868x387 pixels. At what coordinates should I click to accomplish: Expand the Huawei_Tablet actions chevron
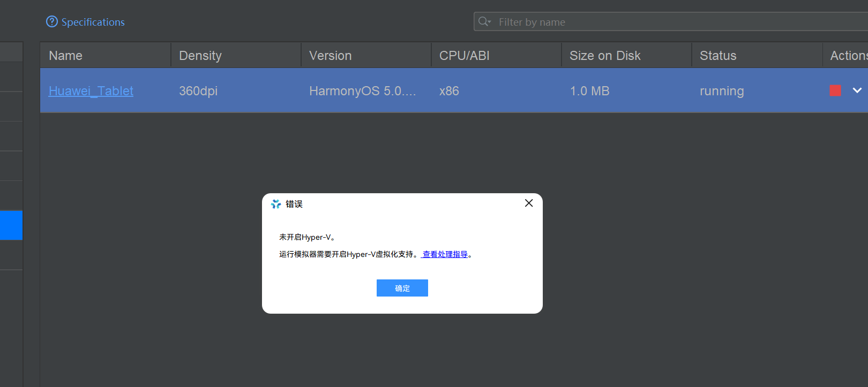click(x=857, y=90)
